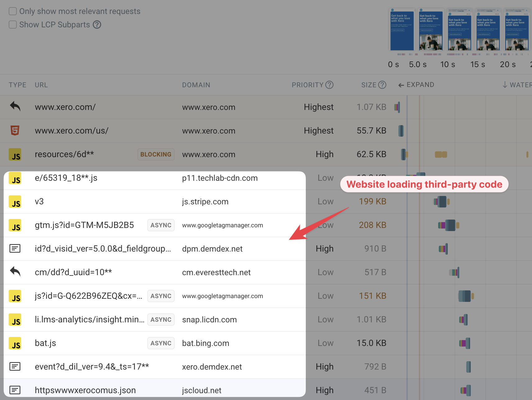532x400 pixels.
Task: Toggle Show LCP Subparts checkbox
Action: pyautogui.click(x=13, y=25)
